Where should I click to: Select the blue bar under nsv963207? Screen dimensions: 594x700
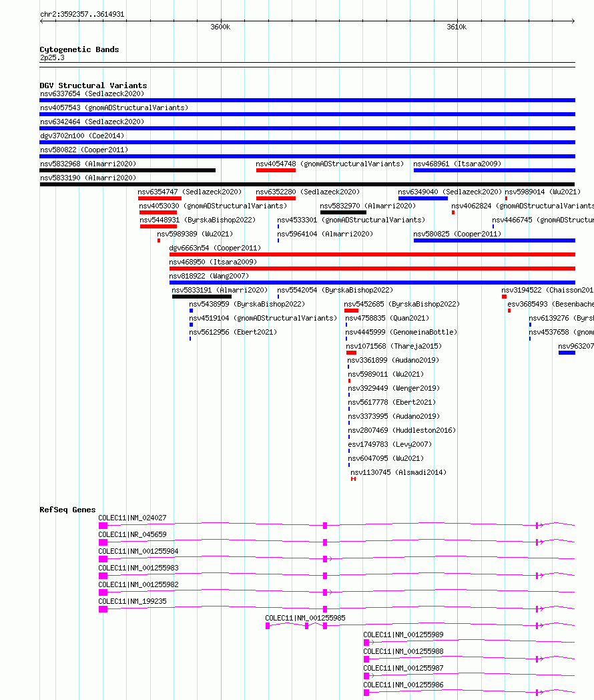point(567,353)
